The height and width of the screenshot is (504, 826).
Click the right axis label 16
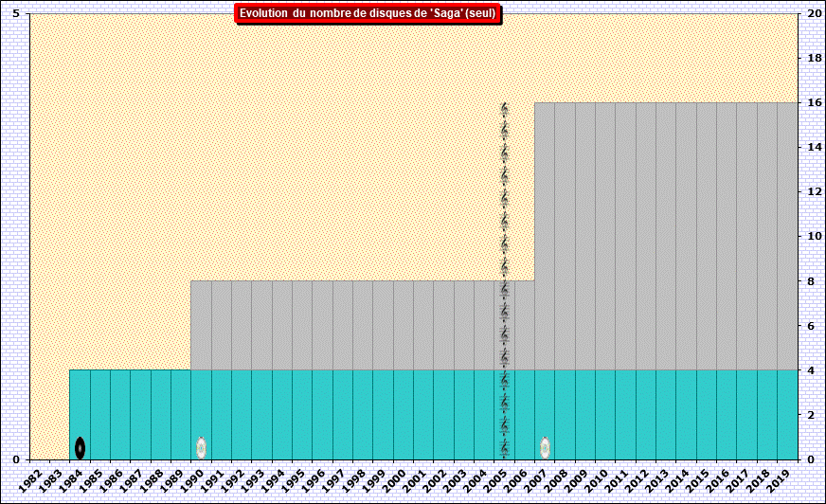coord(814,102)
